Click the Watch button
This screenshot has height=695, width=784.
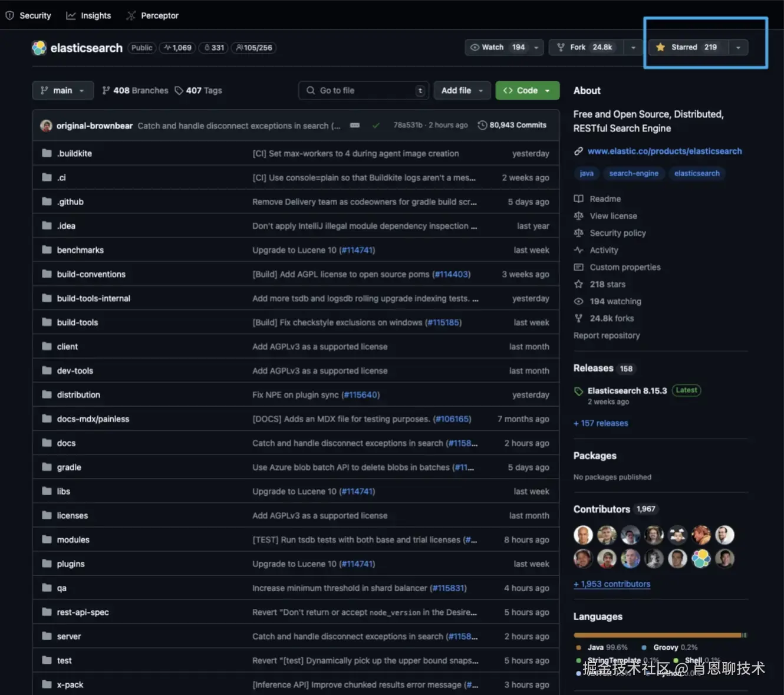click(x=497, y=47)
